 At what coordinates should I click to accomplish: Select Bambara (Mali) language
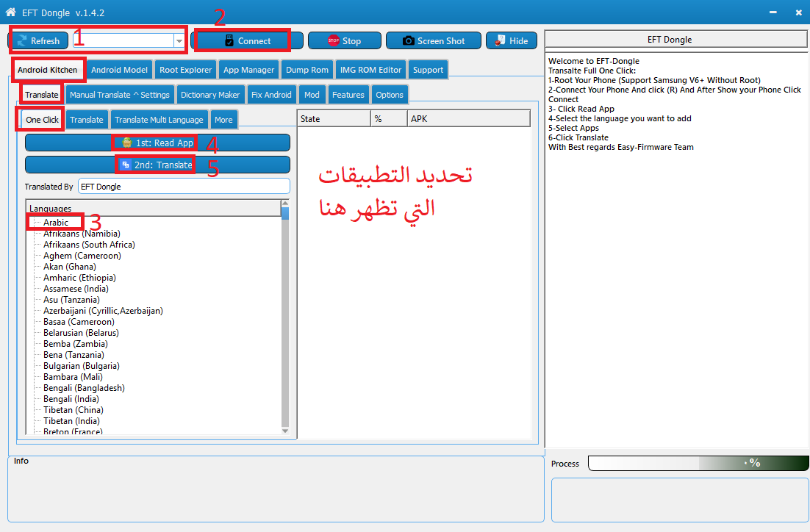(73, 376)
